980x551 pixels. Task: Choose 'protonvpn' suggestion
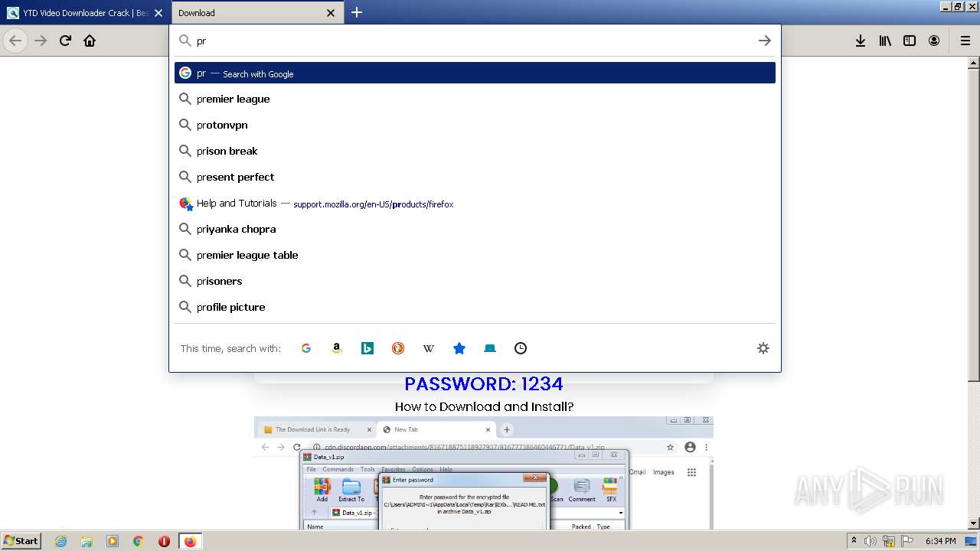(475, 125)
